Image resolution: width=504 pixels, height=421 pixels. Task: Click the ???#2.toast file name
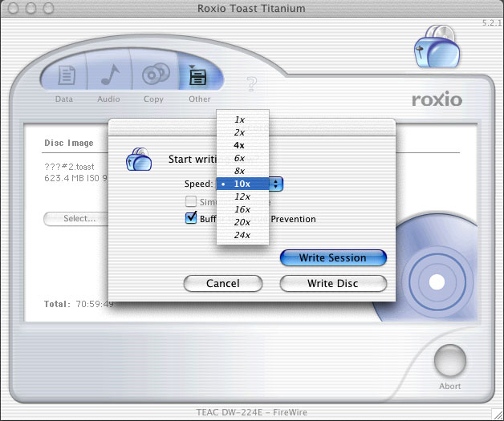click(x=69, y=167)
